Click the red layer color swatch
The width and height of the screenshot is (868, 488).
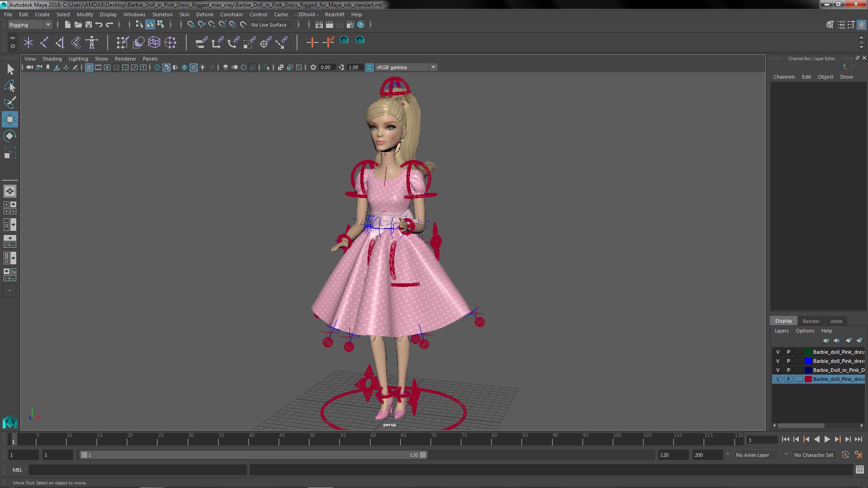point(808,379)
